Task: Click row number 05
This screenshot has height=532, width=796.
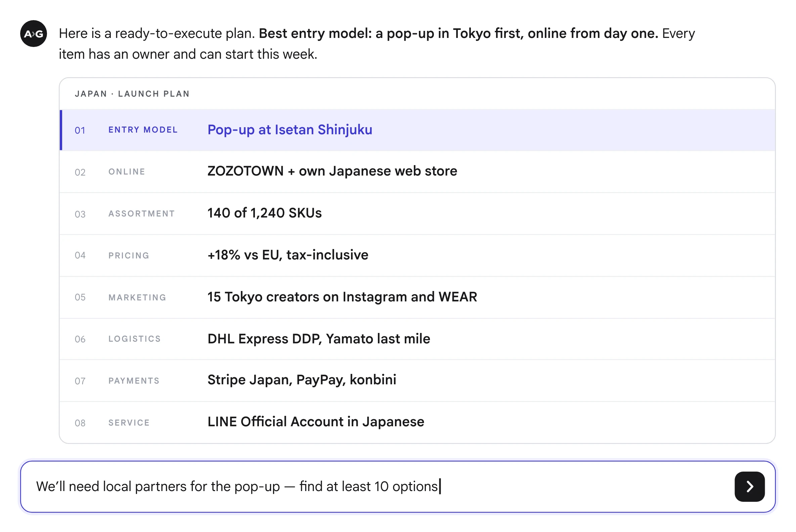Action: (x=80, y=297)
